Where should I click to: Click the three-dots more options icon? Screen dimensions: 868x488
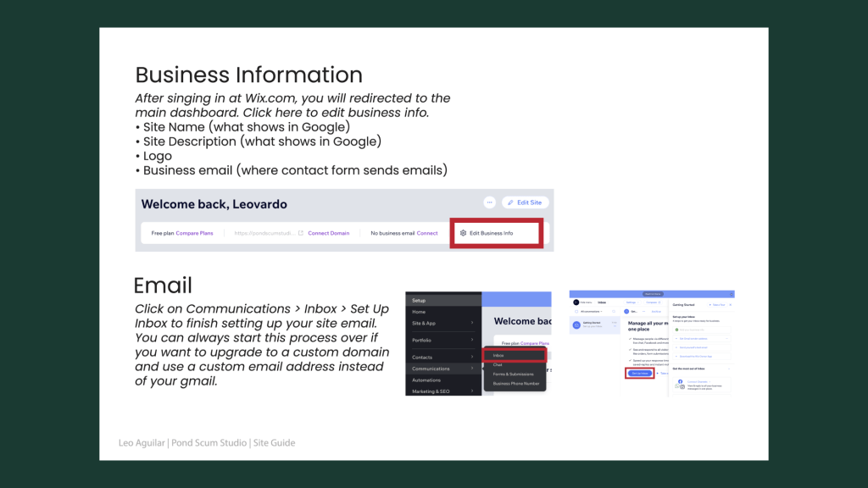coord(489,202)
